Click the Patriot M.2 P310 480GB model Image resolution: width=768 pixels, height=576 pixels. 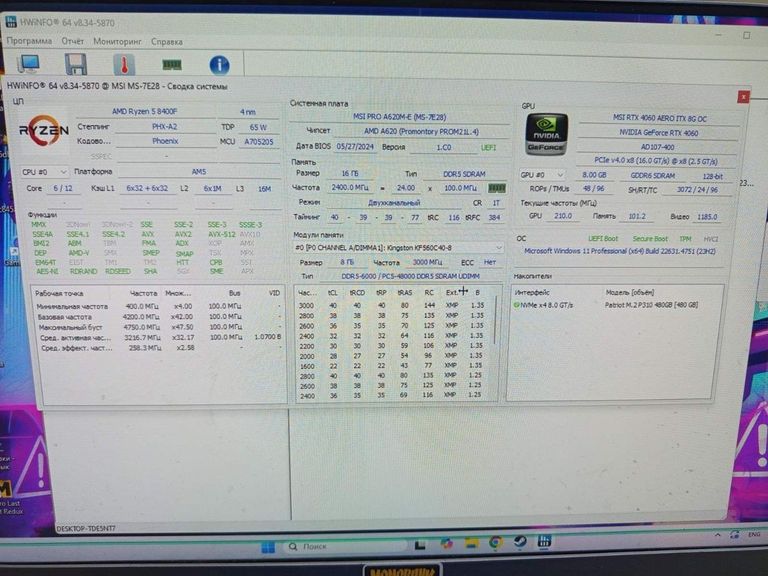[651, 305]
